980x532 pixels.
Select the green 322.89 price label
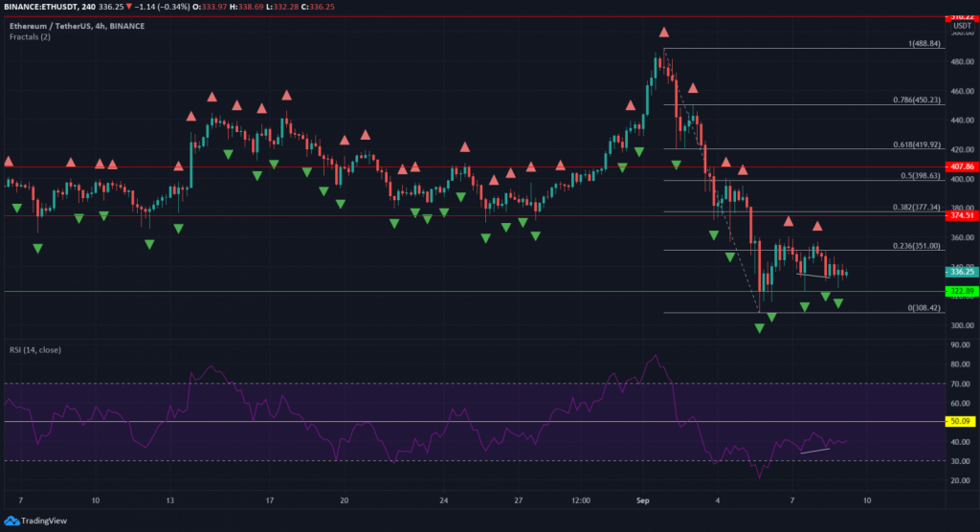pos(961,291)
